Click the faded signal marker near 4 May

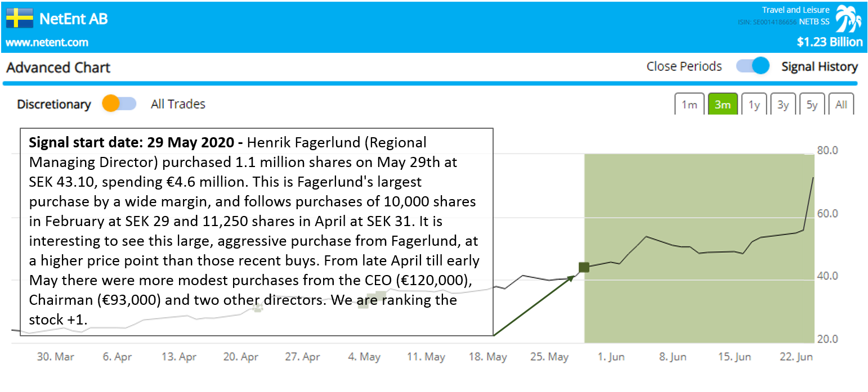(x=372, y=299)
